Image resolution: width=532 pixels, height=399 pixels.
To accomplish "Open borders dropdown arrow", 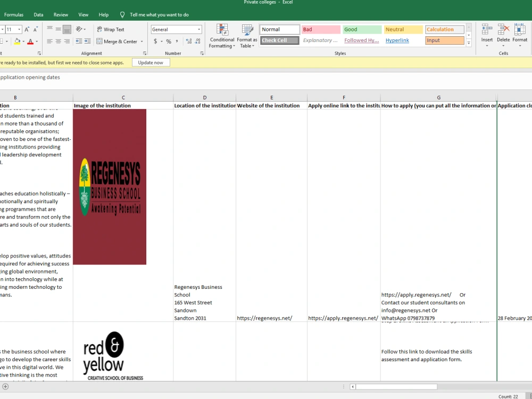I will pos(7,41).
